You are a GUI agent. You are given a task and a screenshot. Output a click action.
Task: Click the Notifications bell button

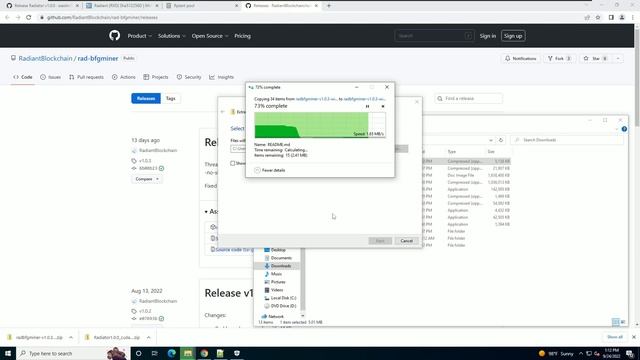[520, 59]
